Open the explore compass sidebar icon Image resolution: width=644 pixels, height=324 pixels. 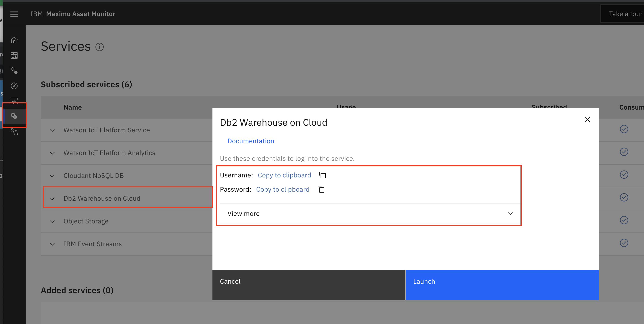click(x=14, y=86)
